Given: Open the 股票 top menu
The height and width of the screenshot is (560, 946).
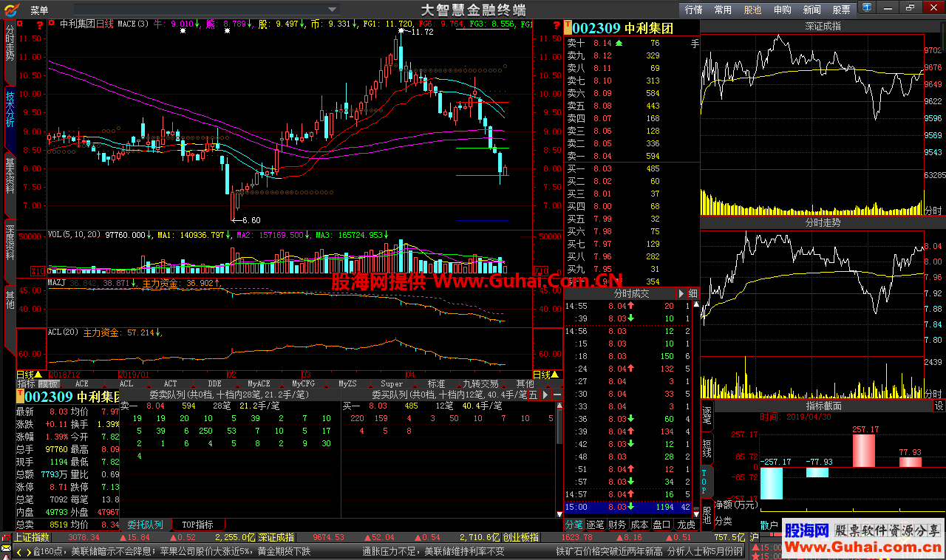Looking at the screenshot, I should tap(841, 10).
